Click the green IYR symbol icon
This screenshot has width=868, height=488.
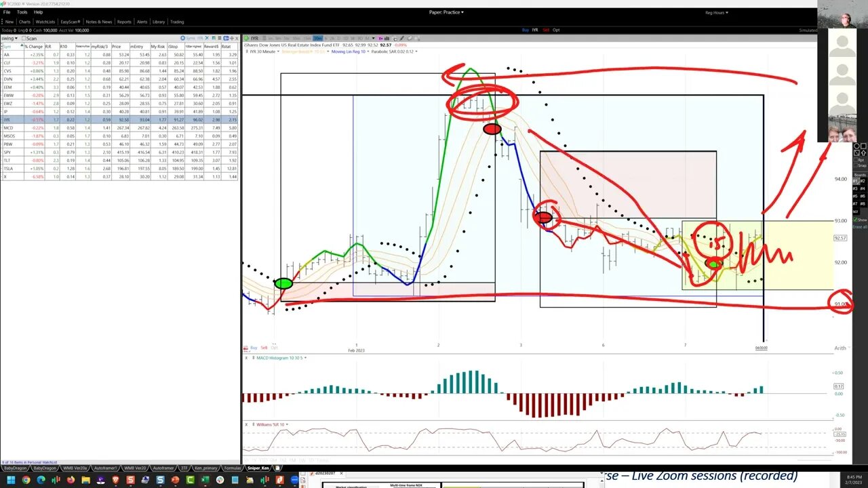[x=247, y=38]
